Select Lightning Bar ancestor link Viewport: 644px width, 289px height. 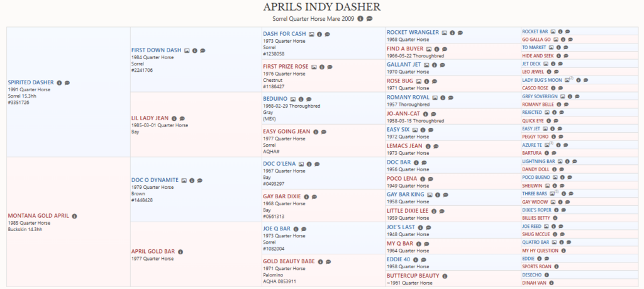538,162
